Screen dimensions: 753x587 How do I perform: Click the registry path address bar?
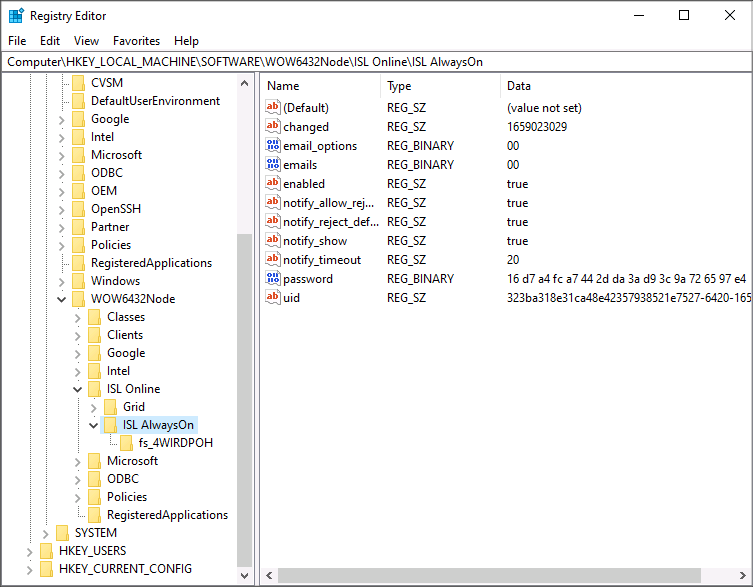pos(376,61)
